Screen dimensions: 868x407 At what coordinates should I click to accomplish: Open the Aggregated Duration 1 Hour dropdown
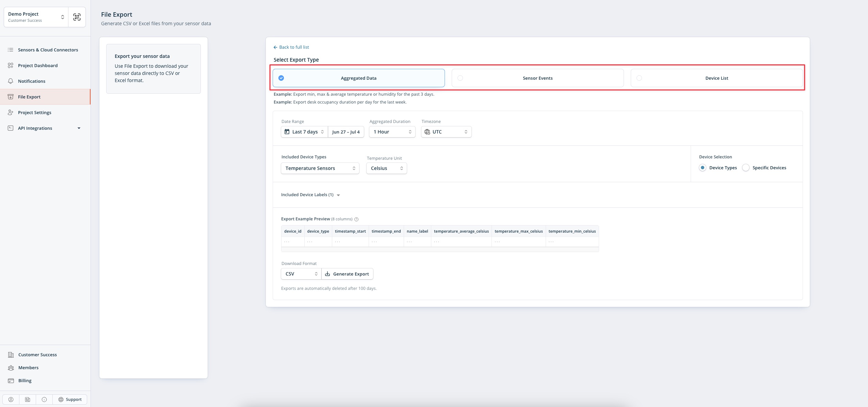pos(392,132)
